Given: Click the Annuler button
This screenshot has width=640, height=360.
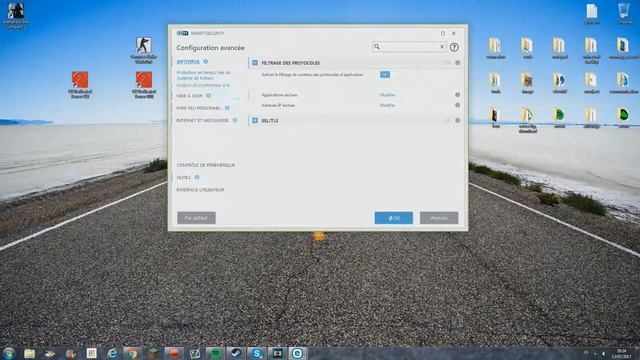Looking at the screenshot, I should coord(439,218).
